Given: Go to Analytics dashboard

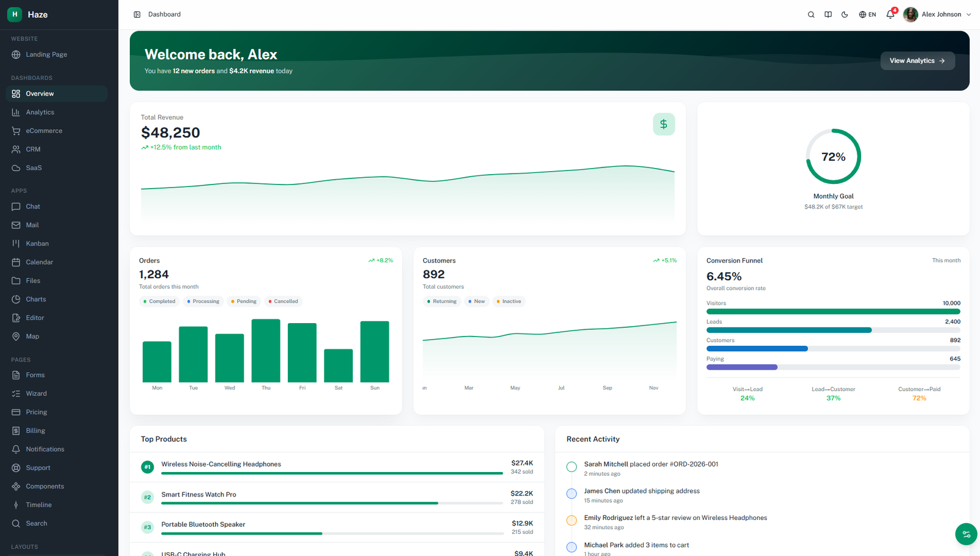Looking at the screenshot, I should [56, 112].
